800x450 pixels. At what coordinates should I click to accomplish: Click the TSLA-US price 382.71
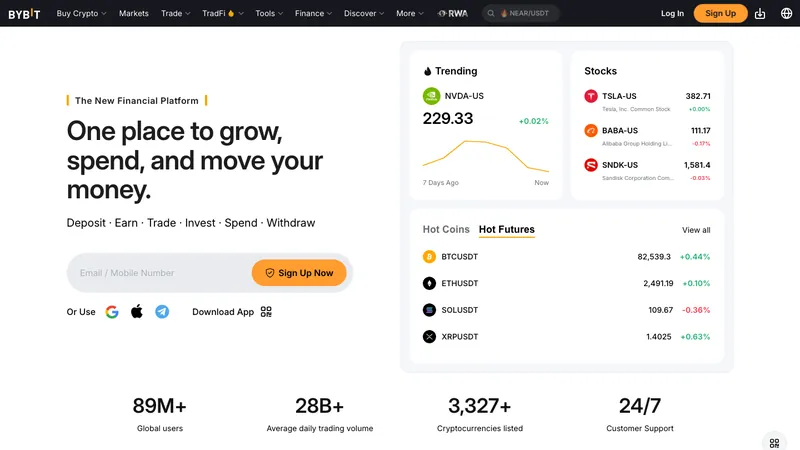[698, 96]
